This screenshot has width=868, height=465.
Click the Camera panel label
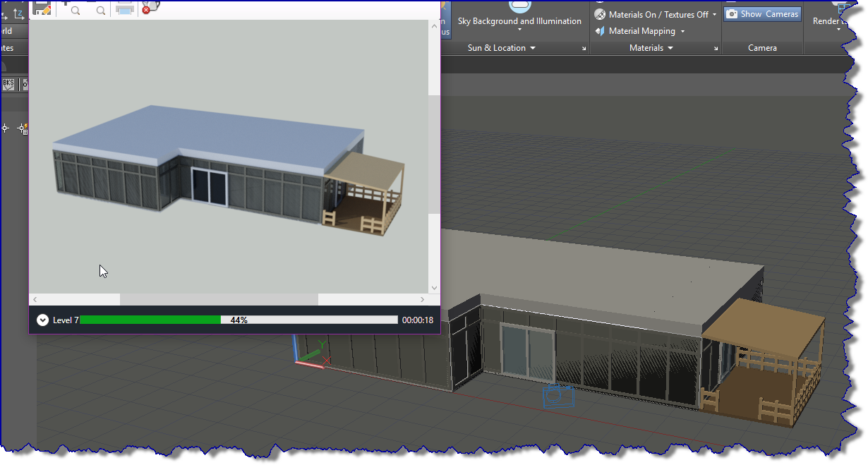762,48
